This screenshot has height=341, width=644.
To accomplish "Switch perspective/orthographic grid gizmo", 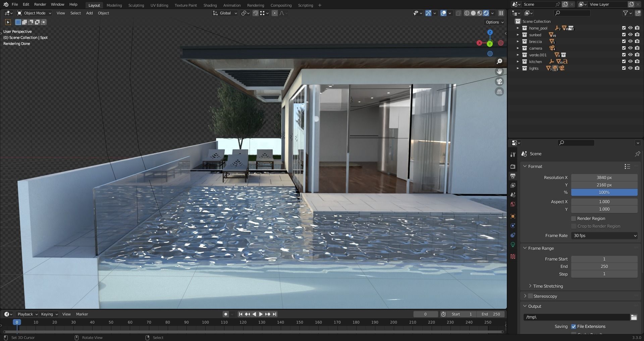I will [x=499, y=92].
